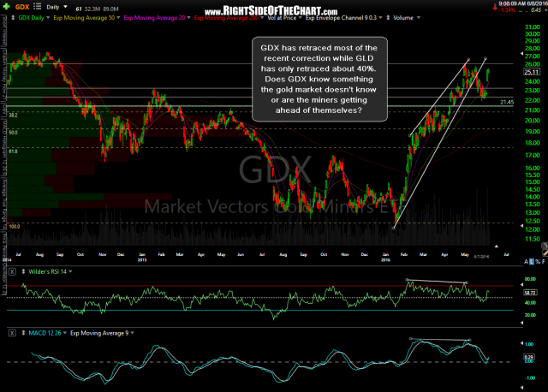Open the symbol list icon next to GDX
548x392 pixels.
[37, 7]
